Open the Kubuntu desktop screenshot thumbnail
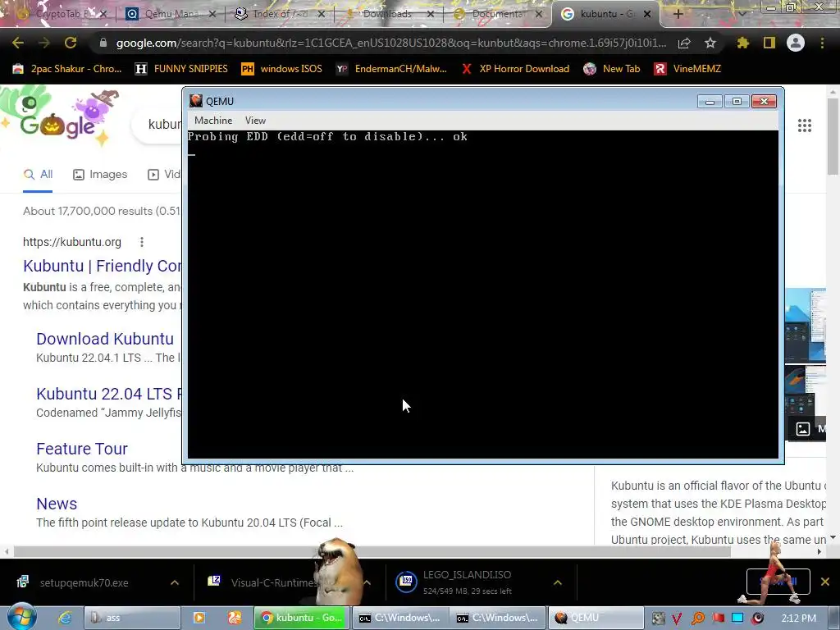840x630 pixels. [806, 324]
